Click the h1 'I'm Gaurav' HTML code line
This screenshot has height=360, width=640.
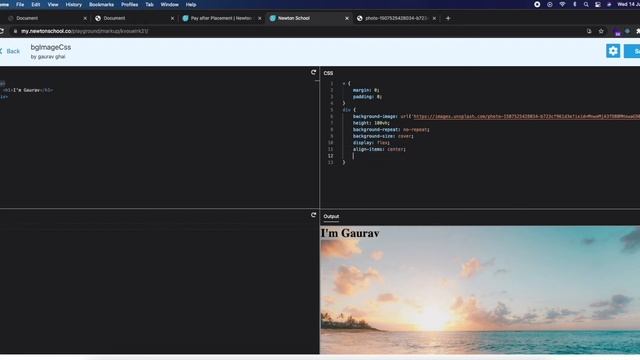[x=28, y=90]
